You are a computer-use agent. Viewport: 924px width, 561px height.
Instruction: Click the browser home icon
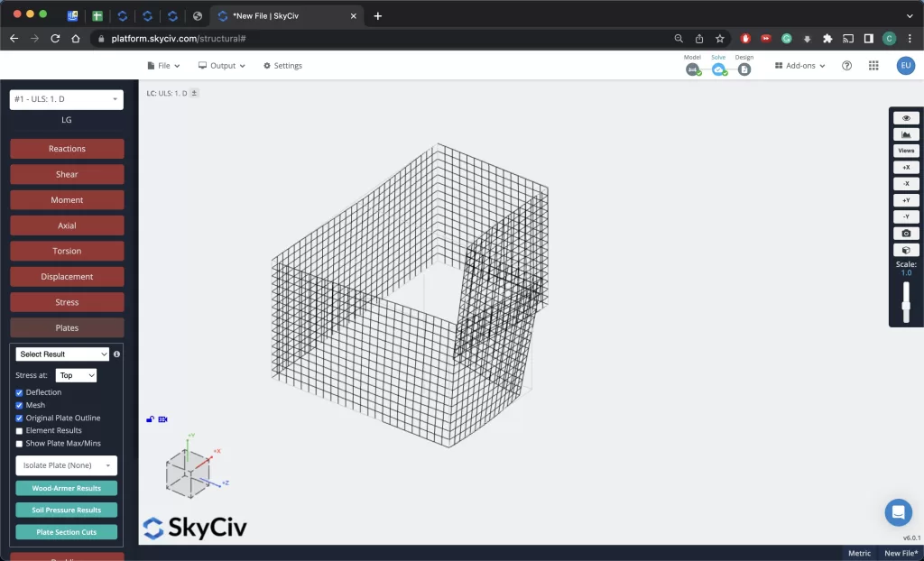76,38
